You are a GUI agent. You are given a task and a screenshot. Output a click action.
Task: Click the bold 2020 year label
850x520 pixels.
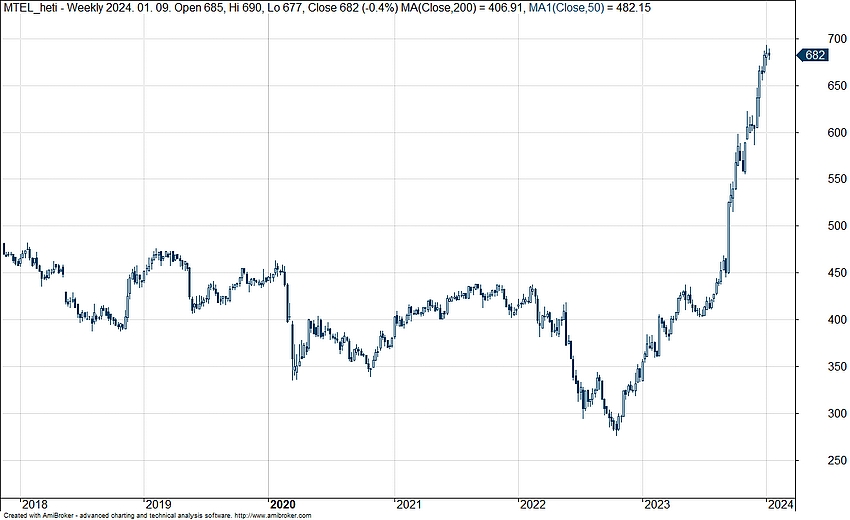(x=282, y=505)
